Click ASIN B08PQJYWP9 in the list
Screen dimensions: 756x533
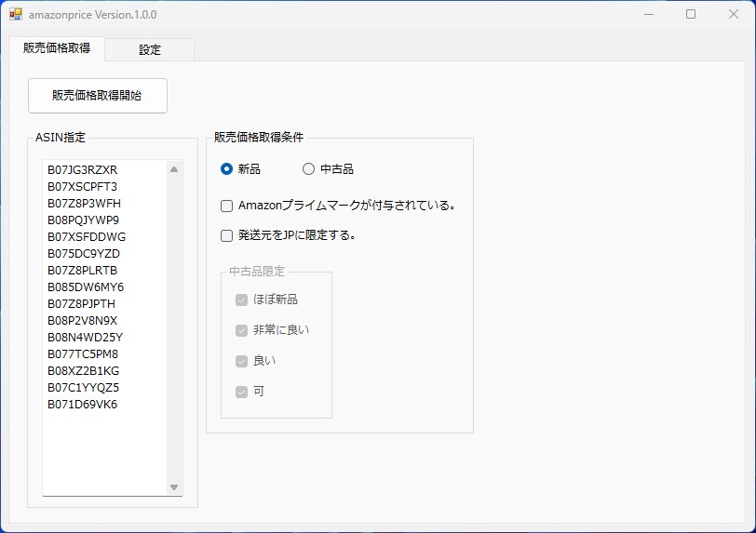pos(83,220)
